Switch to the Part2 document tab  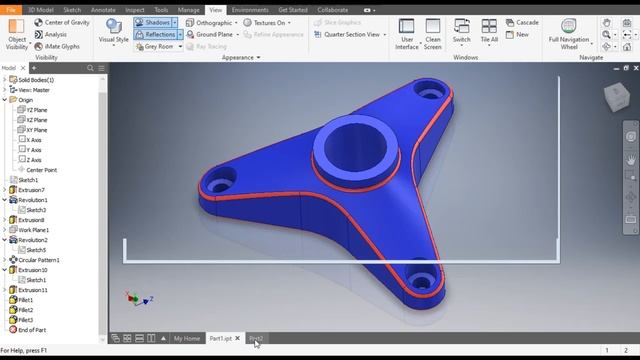coord(256,338)
